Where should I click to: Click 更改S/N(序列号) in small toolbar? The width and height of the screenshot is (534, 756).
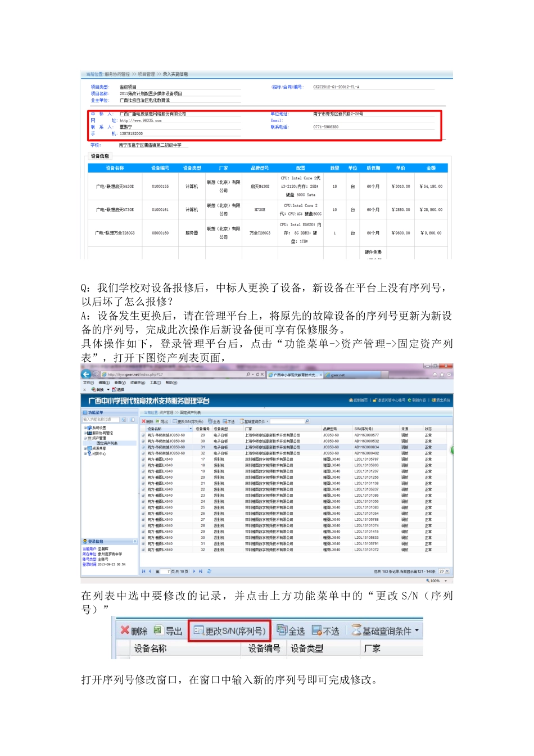189,421
